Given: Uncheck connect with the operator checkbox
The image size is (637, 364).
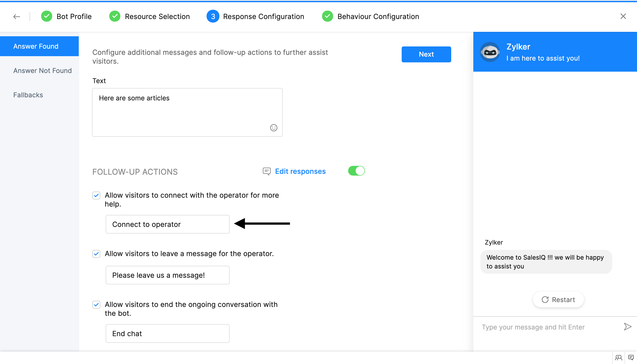Looking at the screenshot, I should point(96,195).
